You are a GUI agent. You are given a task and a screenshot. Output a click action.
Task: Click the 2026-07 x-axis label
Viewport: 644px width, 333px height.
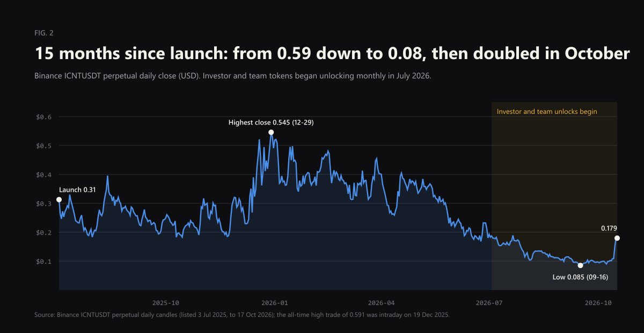[491, 303]
